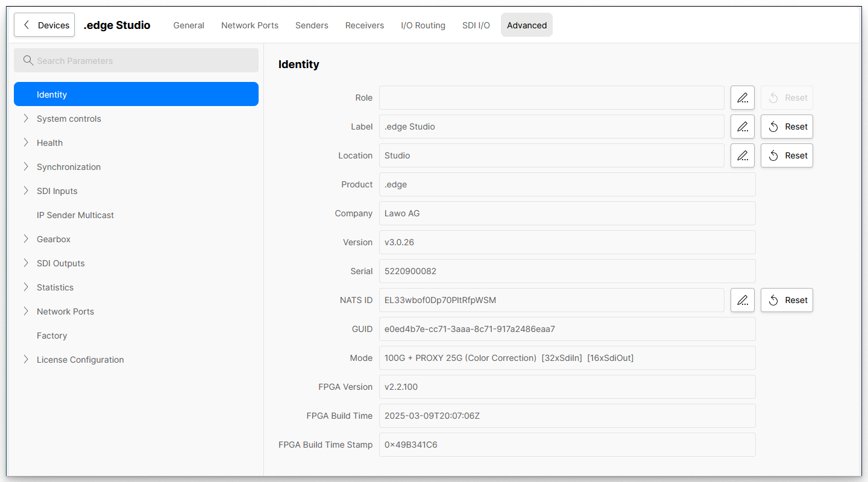Screen dimensions: 868x482
Task: Click the search magnifier icon in sidebar
Action: (x=28, y=60)
